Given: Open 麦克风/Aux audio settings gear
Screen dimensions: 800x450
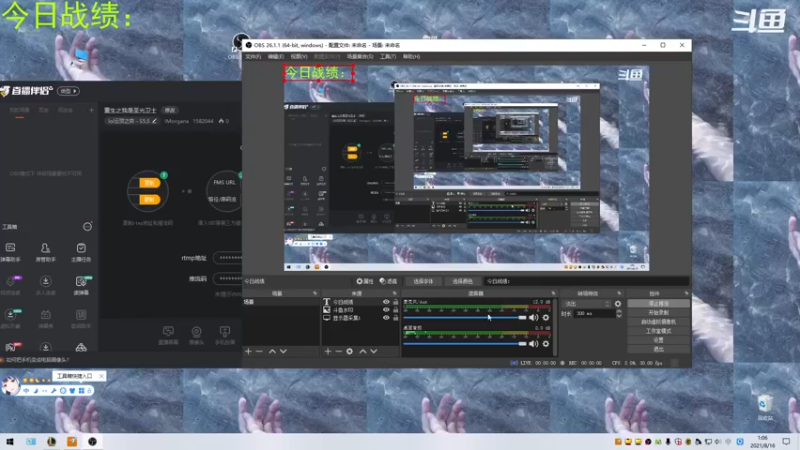Looking at the screenshot, I should click(546, 317).
